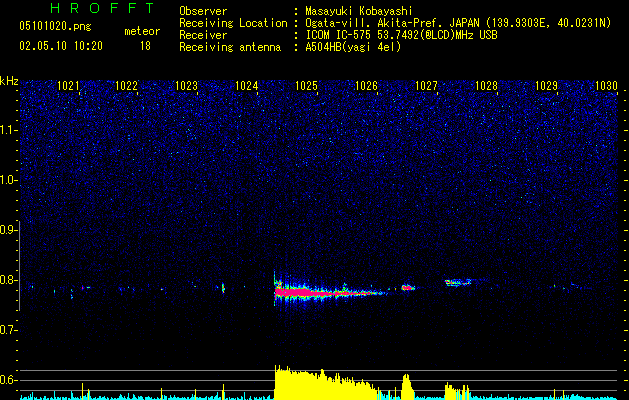Click the 1029 time marker
This screenshot has width=629, height=400.
pos(546,86)
